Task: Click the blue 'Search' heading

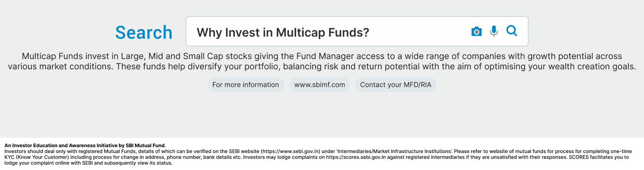Action: coord(144,33)
